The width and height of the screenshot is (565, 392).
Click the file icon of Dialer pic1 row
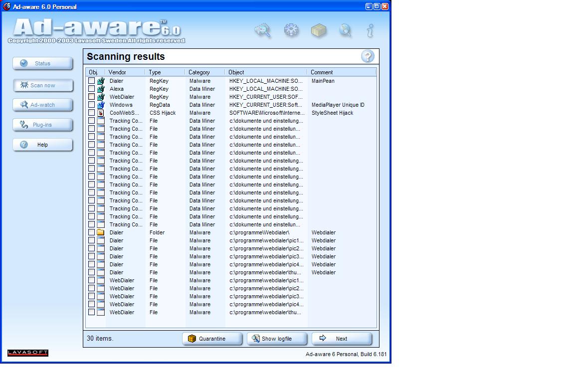(101, 240)
